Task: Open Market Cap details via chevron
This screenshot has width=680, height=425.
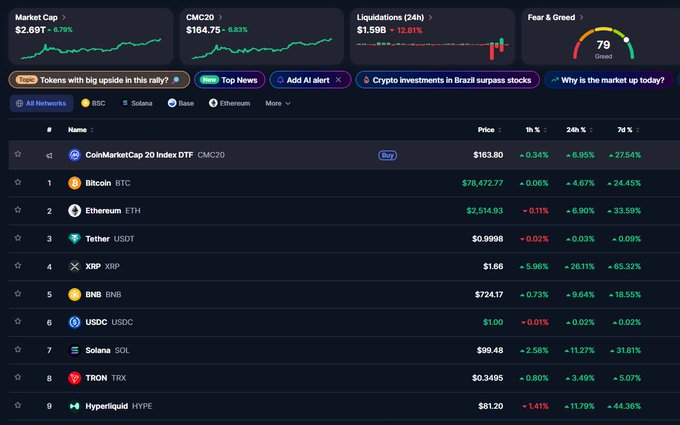Action: (x=64, y=17)
